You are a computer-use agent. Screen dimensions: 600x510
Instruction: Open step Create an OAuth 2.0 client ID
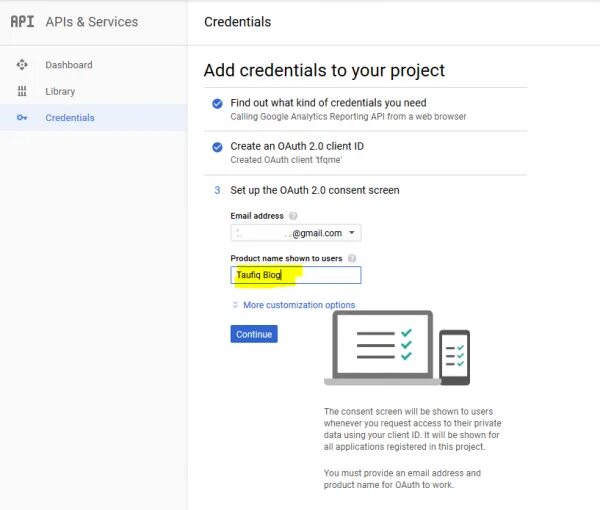click(297, 146)
